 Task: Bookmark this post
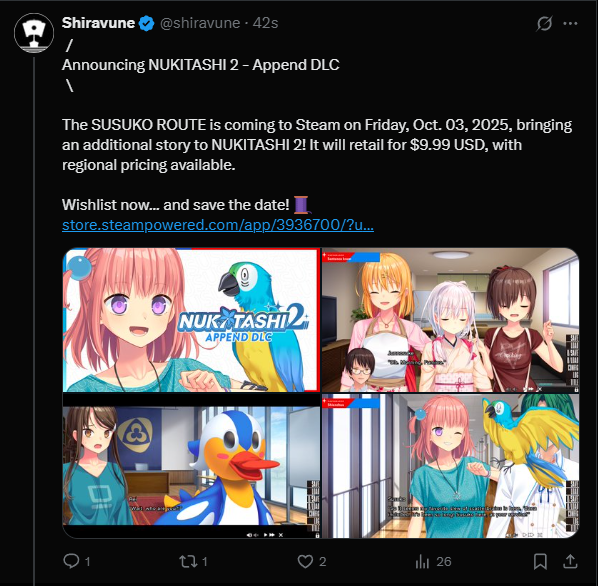coord(540,561)
